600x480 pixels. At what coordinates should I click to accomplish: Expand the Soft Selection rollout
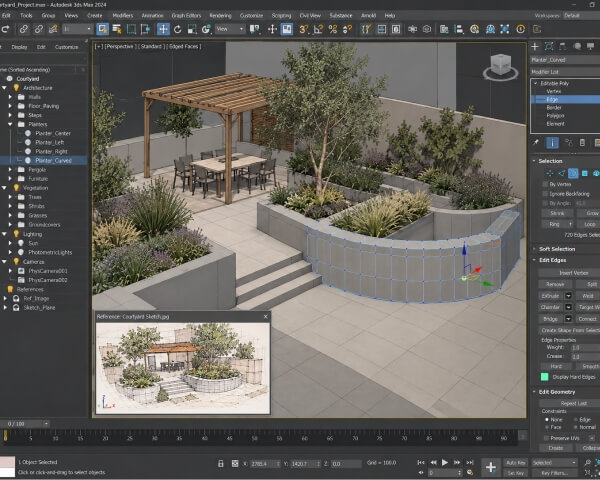pyautogui.click(x=557, y=249)
